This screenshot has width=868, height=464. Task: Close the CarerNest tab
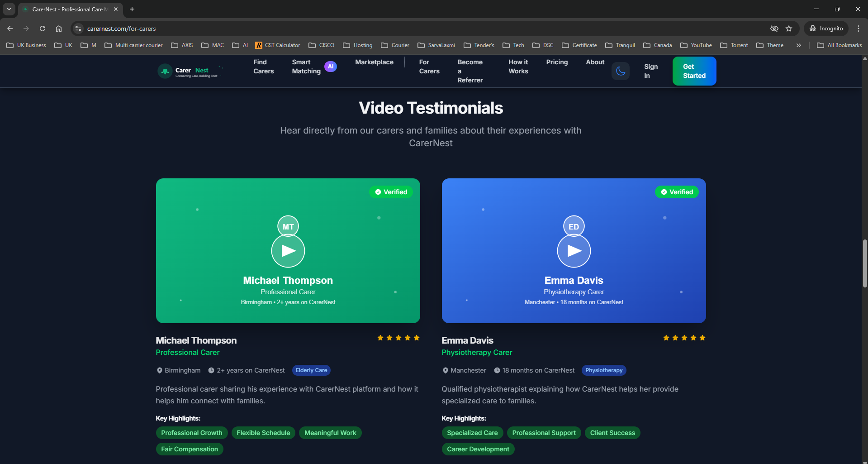click(116, 9)
